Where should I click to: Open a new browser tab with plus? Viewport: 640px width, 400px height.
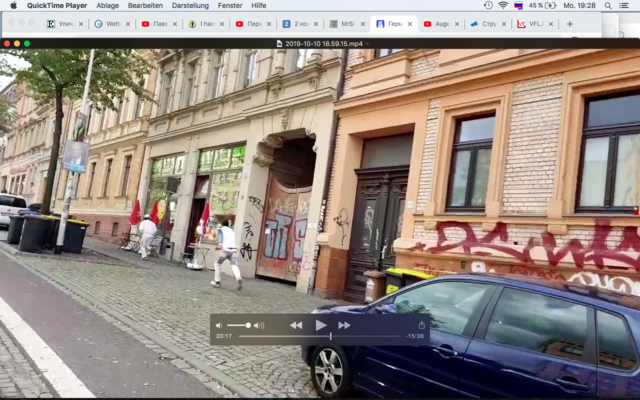coord(570,24)
